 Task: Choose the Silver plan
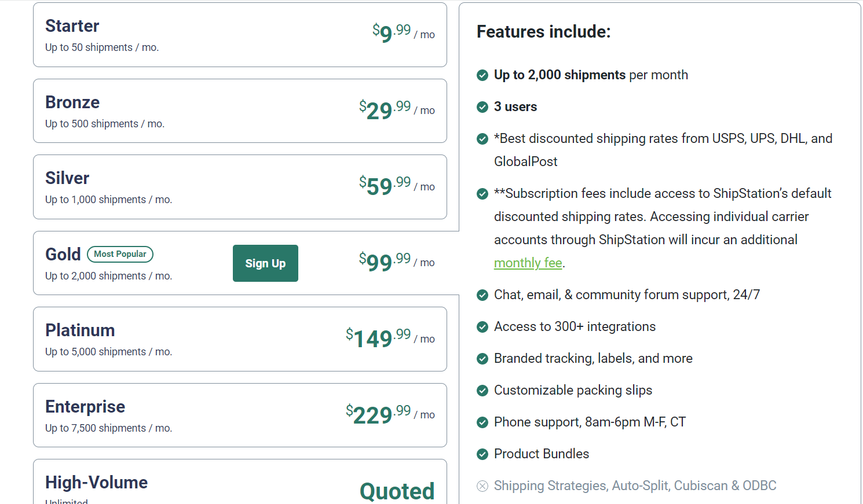point(240,187)
